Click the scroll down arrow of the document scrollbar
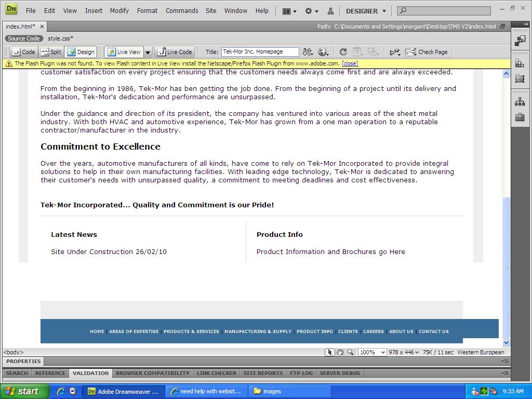Screen dimensions: 532x399 [506, 343]
